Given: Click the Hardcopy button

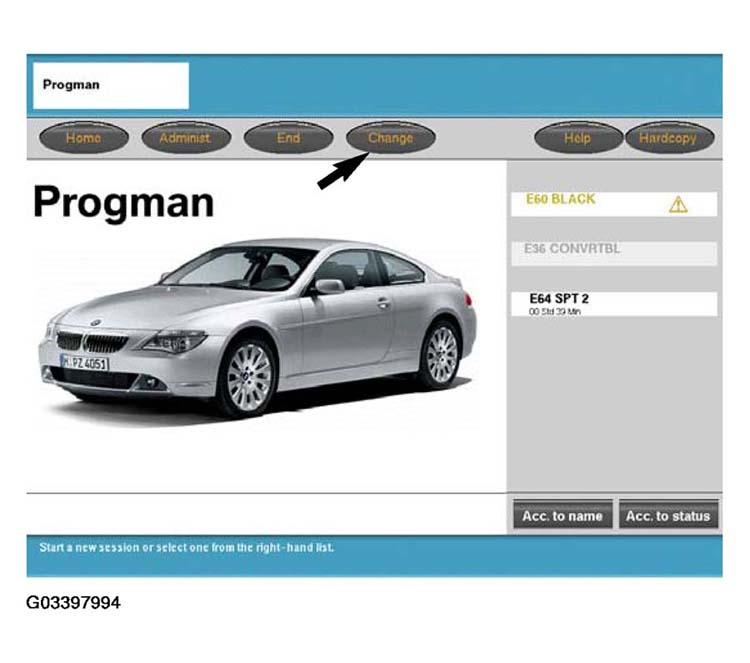Looking at the screenshot, I should point(667,138).
